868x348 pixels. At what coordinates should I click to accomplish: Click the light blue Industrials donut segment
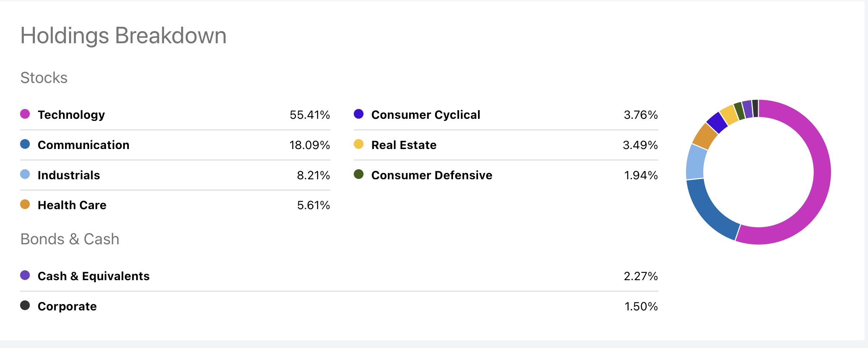[x=696, y=162]
